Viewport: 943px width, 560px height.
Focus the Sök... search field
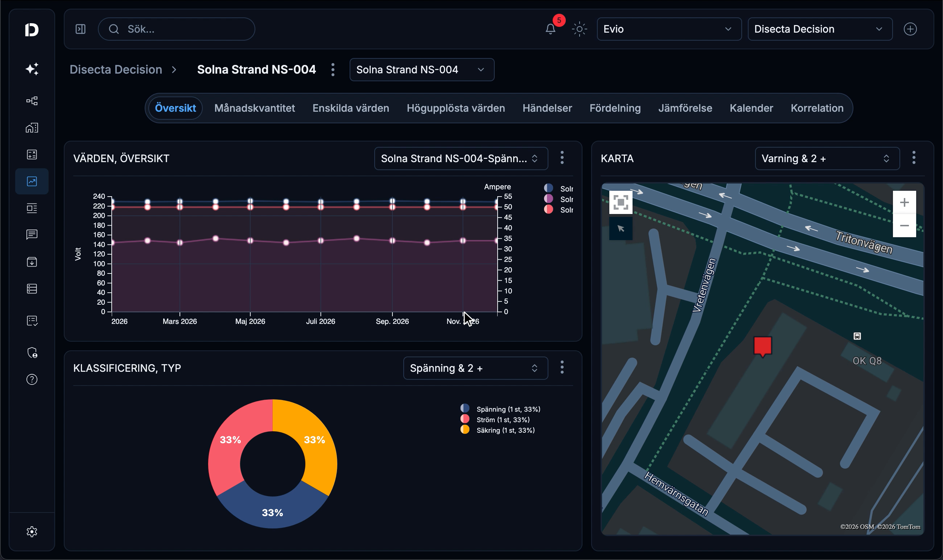177,29
